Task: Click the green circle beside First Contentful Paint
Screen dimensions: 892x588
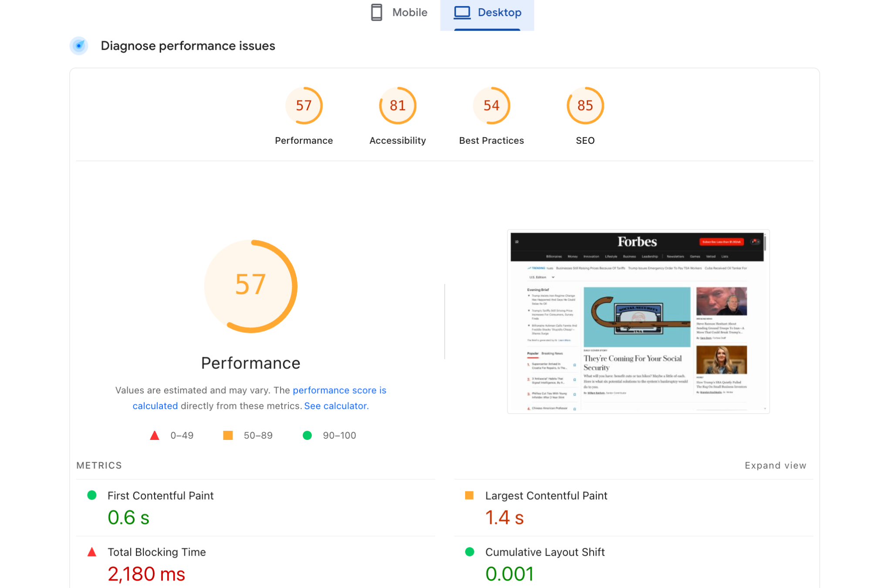Action: (92, 495)
